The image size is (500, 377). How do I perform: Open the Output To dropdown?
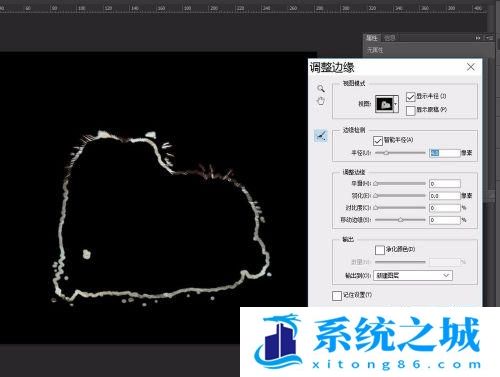tap(413, 275)
